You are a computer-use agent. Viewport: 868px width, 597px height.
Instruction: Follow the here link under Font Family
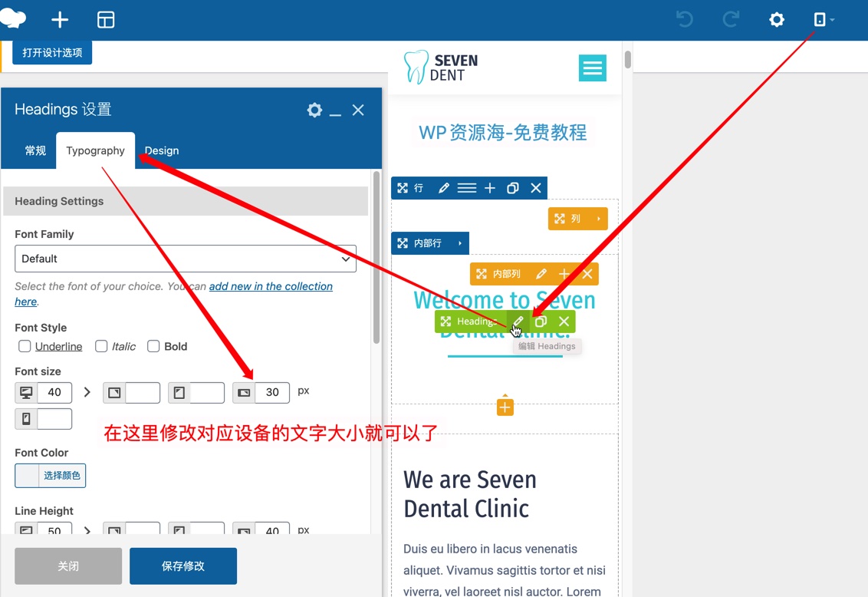[x=25, y=302]
